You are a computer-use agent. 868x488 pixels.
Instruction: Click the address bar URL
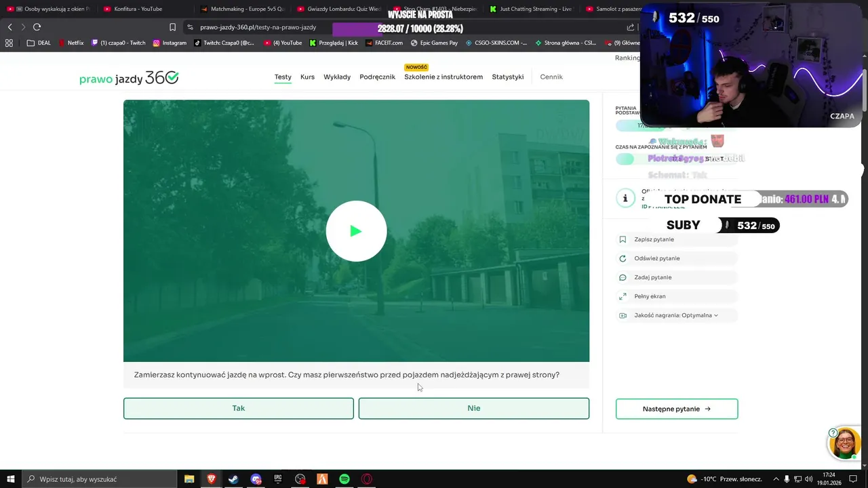[258, 27]
